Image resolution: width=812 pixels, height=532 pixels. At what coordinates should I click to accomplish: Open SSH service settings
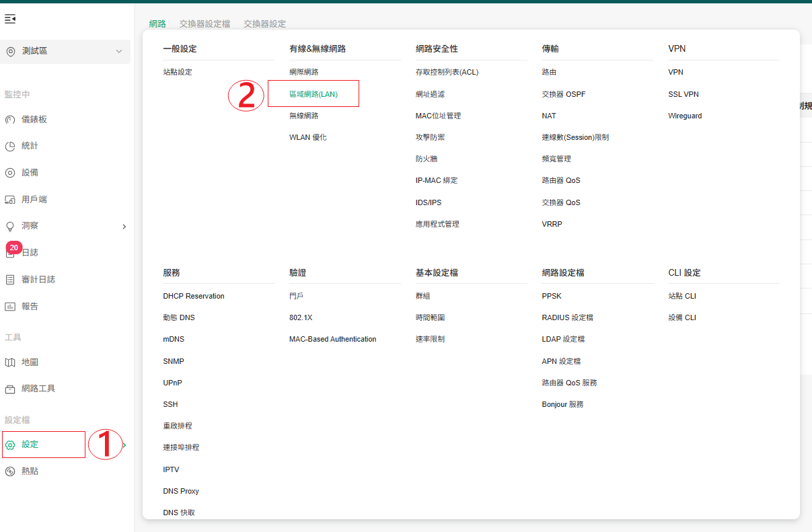pyautogui.click(x=170, y=404)
